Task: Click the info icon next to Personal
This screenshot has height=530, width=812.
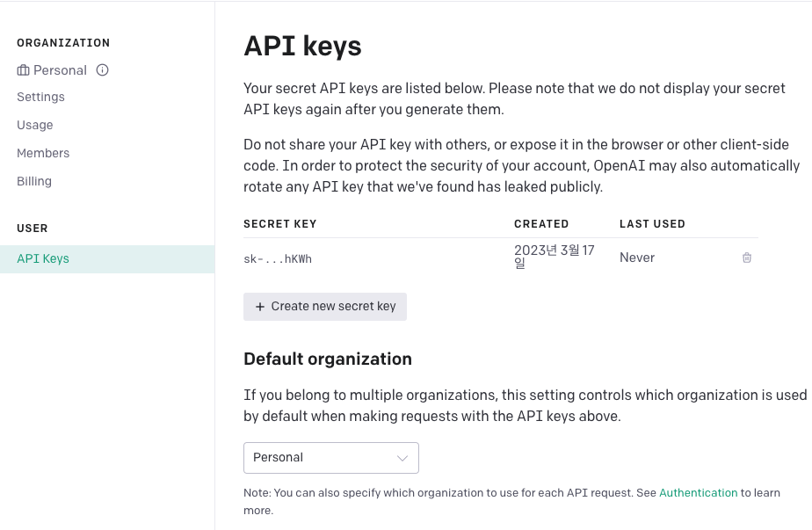Action: (103, 70)
